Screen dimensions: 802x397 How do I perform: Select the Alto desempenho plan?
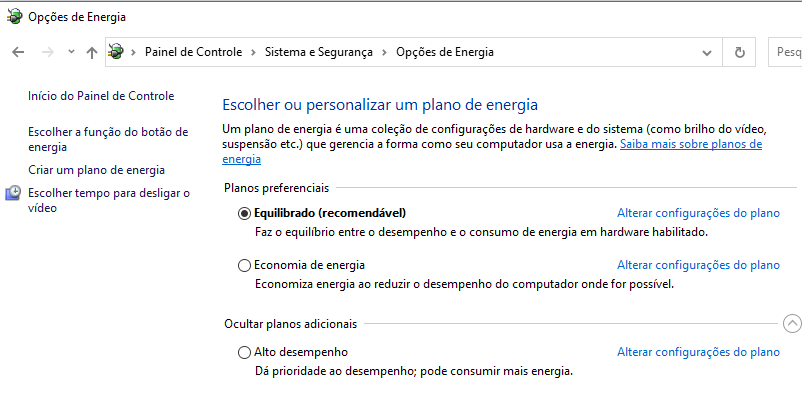tap(244, 352)
